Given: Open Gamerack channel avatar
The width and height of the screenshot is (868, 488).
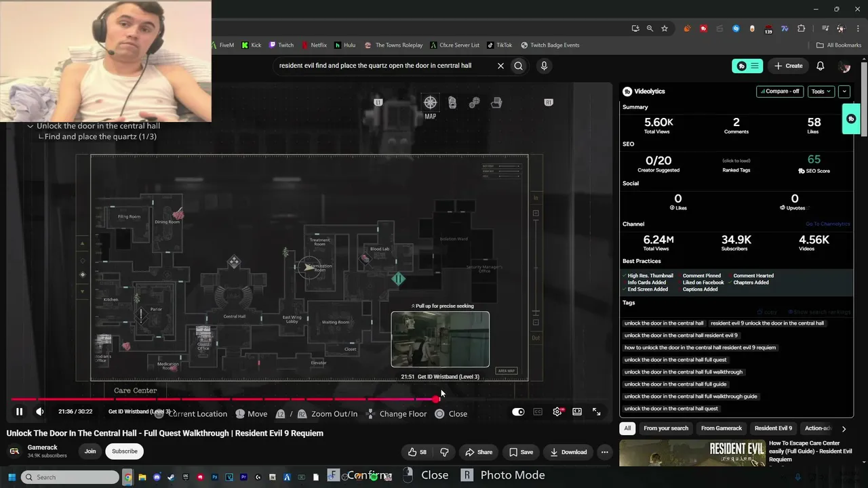Looking at the screenshot, I should 14,451.
